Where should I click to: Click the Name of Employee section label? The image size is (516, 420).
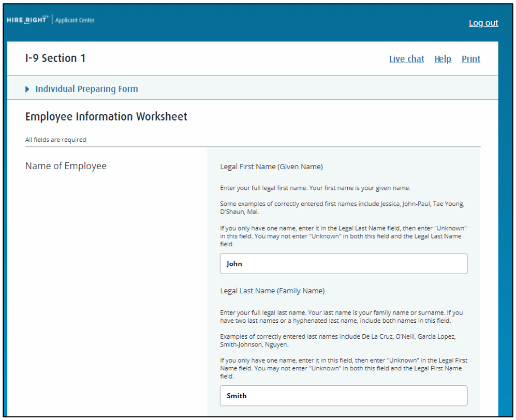tap(66, 166)
